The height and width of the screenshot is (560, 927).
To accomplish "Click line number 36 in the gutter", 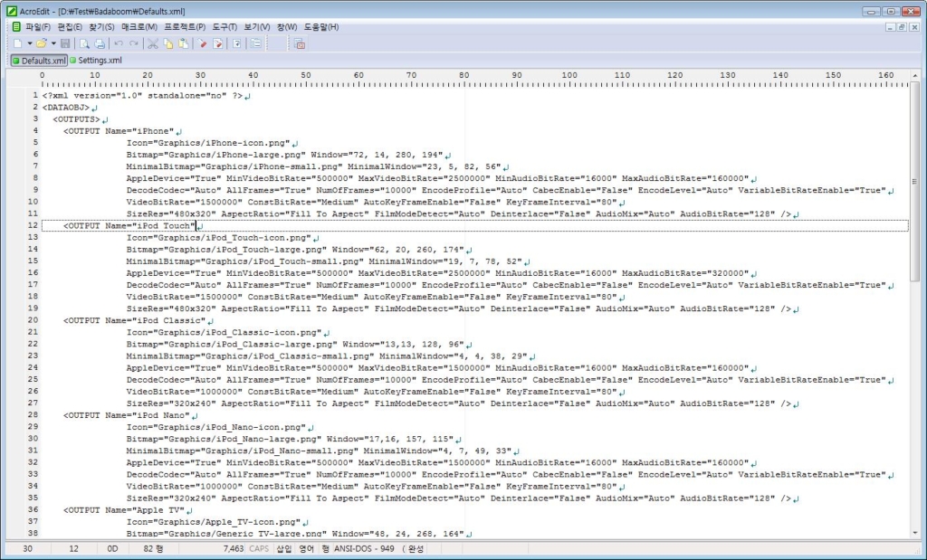I will point(33,509).
